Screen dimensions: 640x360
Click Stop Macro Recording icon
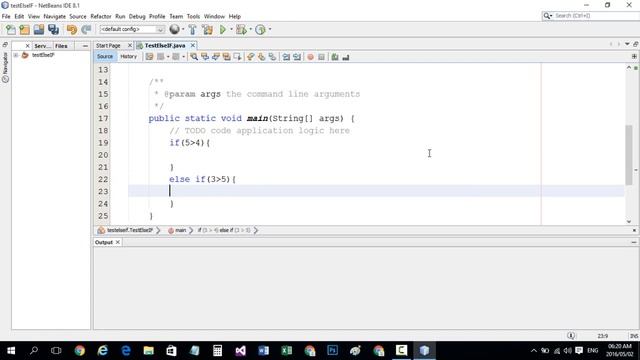coord(321,57)
